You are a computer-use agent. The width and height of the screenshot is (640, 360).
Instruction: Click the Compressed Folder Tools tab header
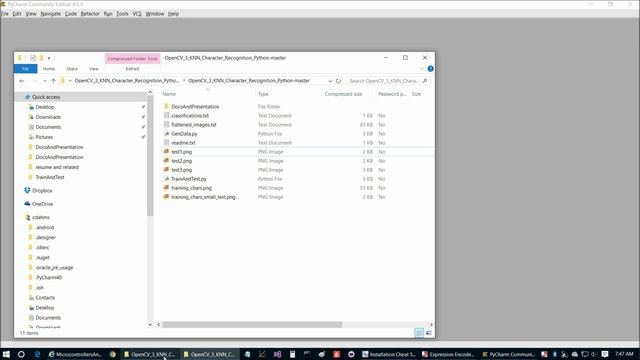click(132, 58)
